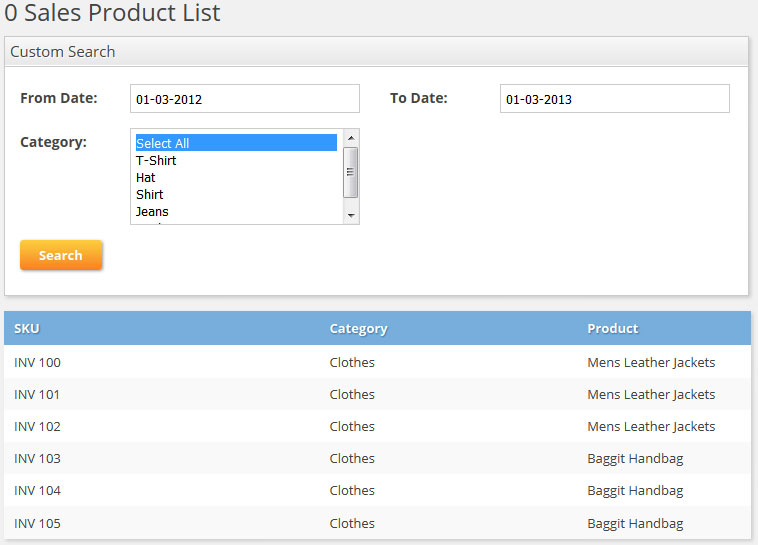Image resolution: width=758 pixels, height=545 pixels.
Task: Select the INV 100 row
Action: click(x=37, y=362)
